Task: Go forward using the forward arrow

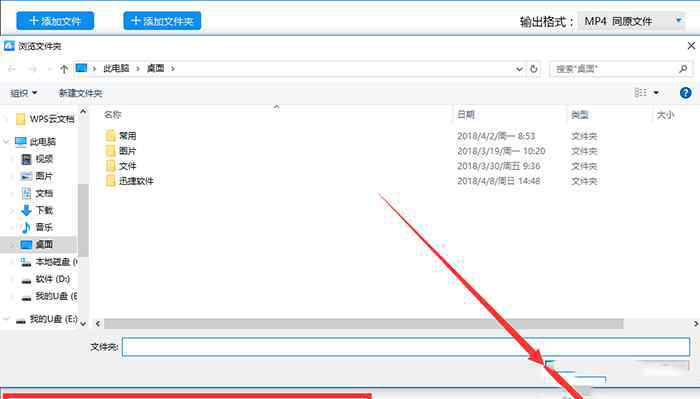Action: point(32,69)
